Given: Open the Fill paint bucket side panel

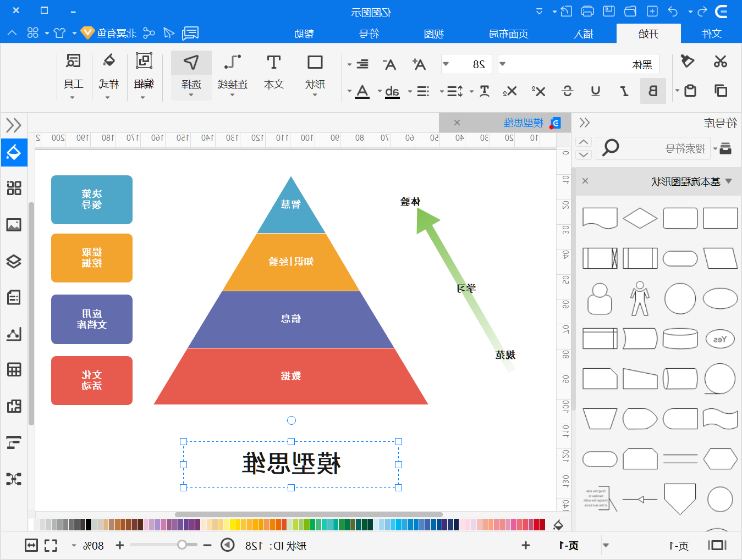Looking at the screenshot, I should [14, 152].
